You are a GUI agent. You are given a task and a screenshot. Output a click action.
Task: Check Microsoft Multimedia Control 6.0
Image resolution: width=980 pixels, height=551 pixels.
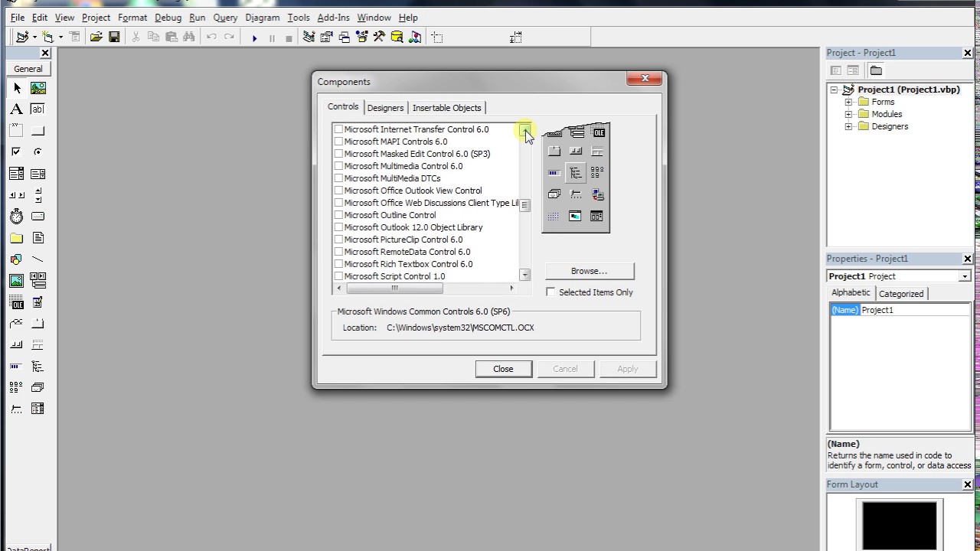click(x=338, y=166)
